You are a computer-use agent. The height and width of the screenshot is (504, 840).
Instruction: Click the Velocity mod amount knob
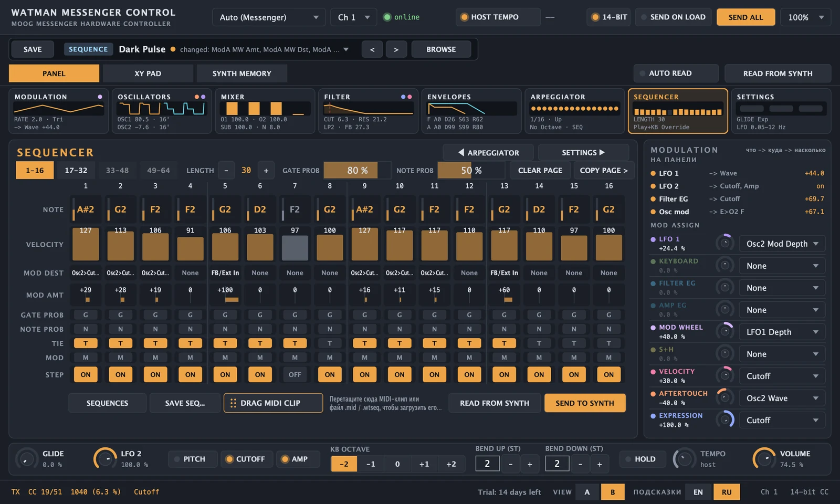click(x=725, y=375)
